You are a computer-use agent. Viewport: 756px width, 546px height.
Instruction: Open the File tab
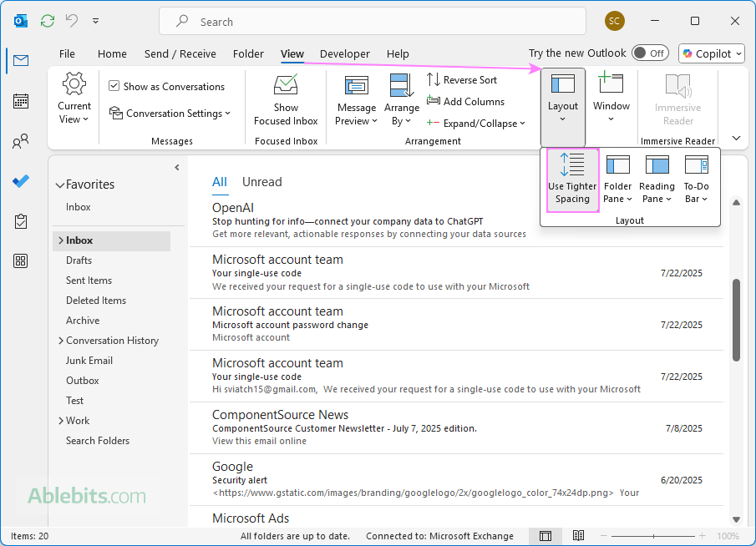pos(67,53)
